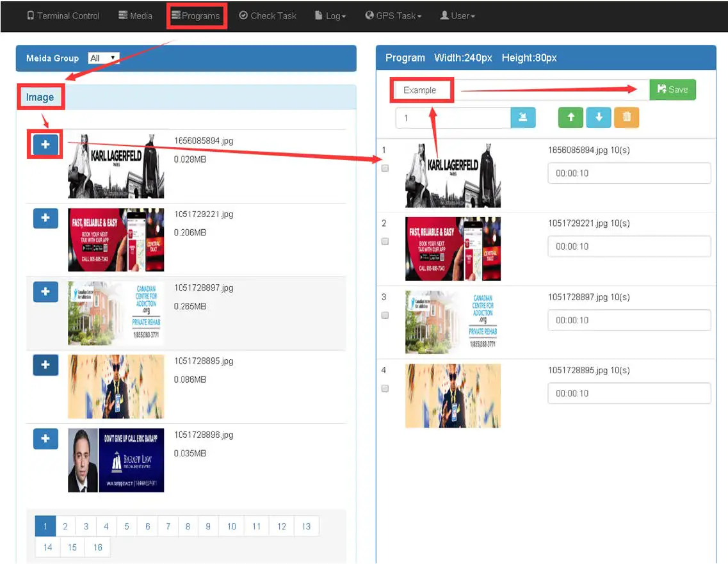Open Check Task page
Viewport: 728px width, 564px height.
[268, 16]
